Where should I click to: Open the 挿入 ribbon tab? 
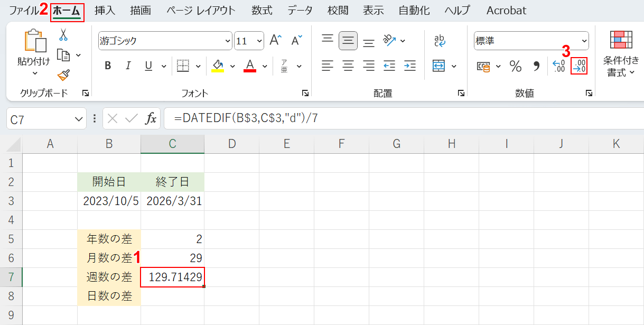[x=106, y=11]
